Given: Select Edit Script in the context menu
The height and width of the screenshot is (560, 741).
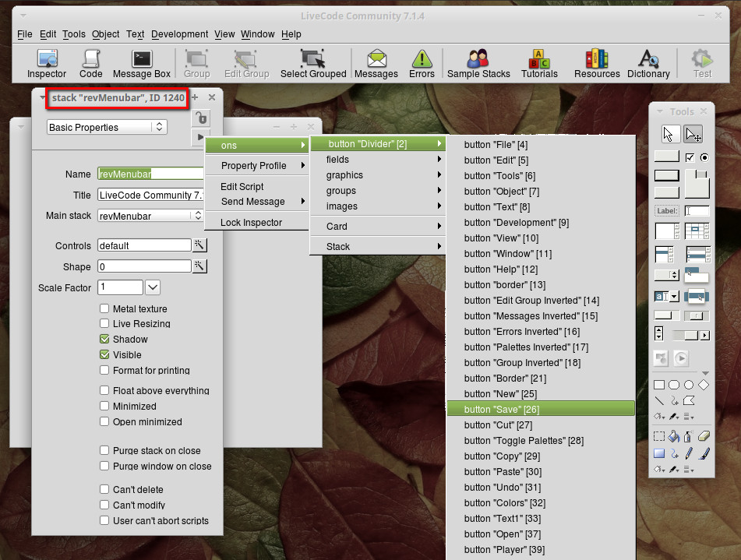Looking at the screenshot, I should [242, 186].
